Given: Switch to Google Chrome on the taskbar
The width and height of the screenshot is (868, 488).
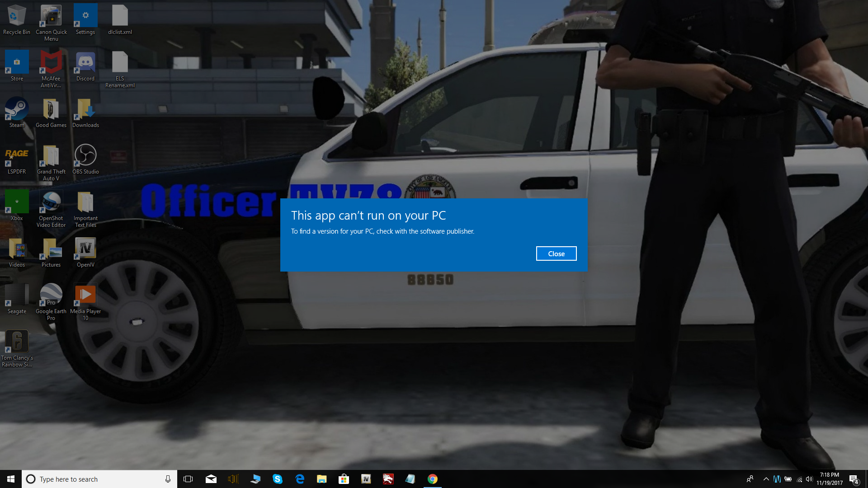Looking at the screenshot, I should coord(432,479).
